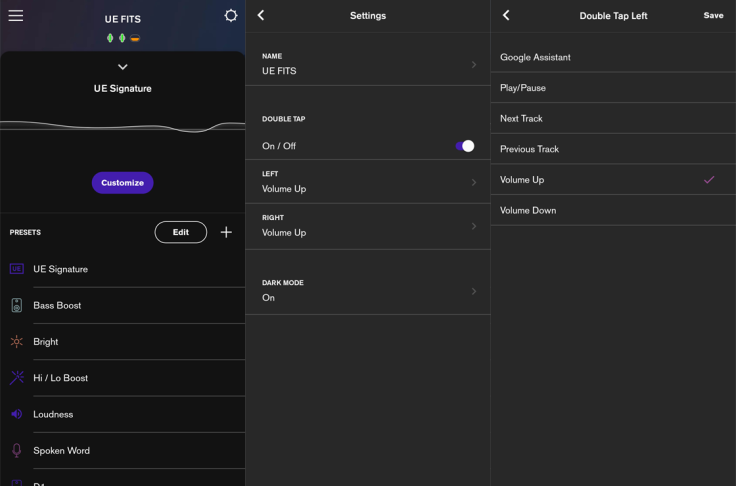The image size is (736, 486).
Task: Go back from Double Tap Left screen
Action: tap(506, 15)
